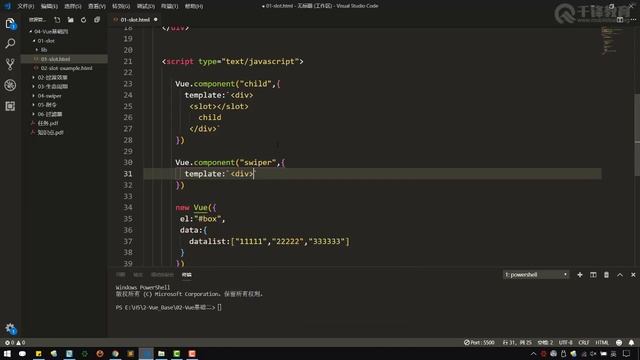Open the second pdf file in explorer
This screenshot has width=640, height=360.
(x=50, y=133)
